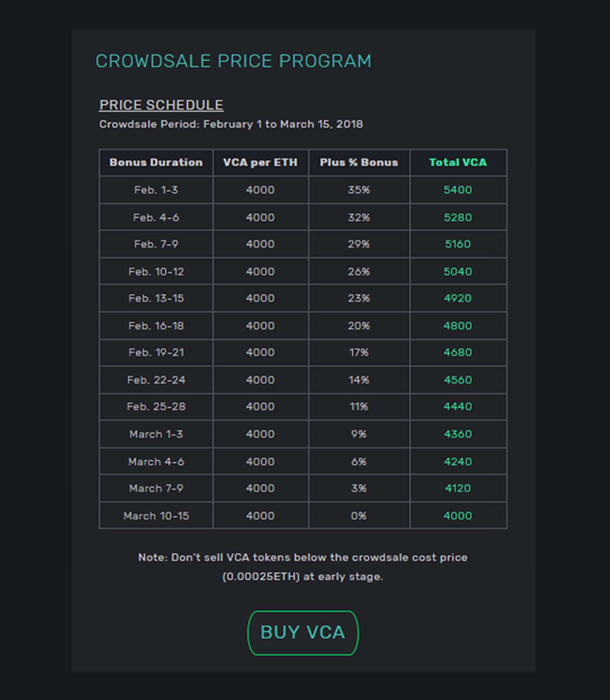Image resolution: width=610 pixels, height=700 pixels.
Task: Click the Feb. 10-12 duration cell
Action: click(x=156, y=271)
